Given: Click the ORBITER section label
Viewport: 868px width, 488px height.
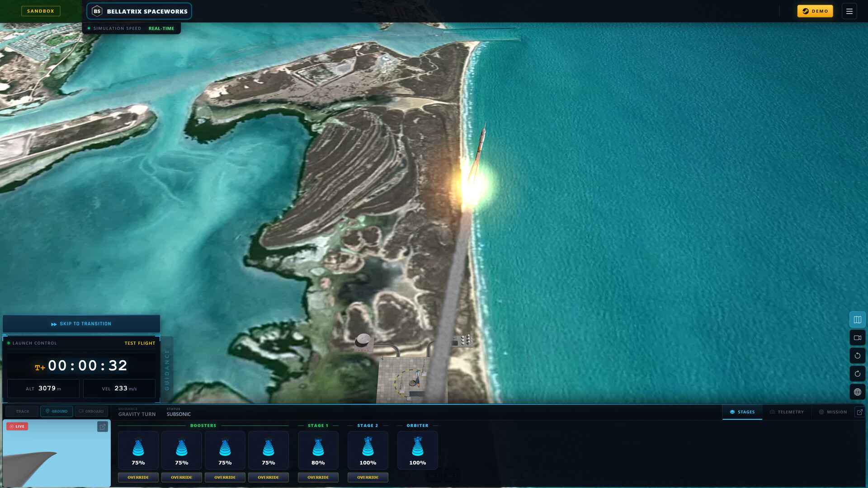Looking at the screenshot, I should point(418,426).
